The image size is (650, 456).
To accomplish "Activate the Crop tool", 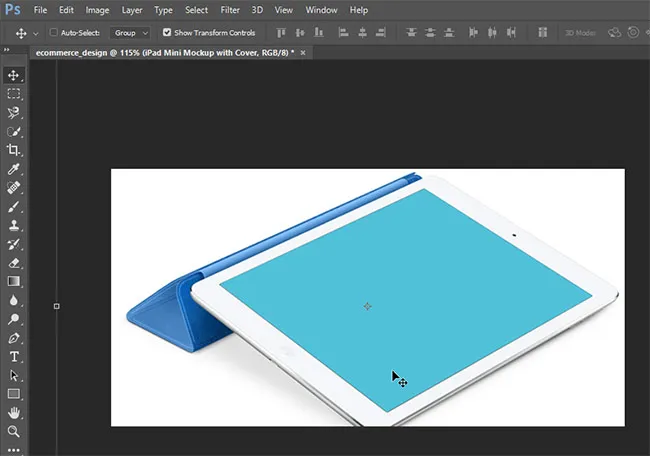I will pos(14,150).
